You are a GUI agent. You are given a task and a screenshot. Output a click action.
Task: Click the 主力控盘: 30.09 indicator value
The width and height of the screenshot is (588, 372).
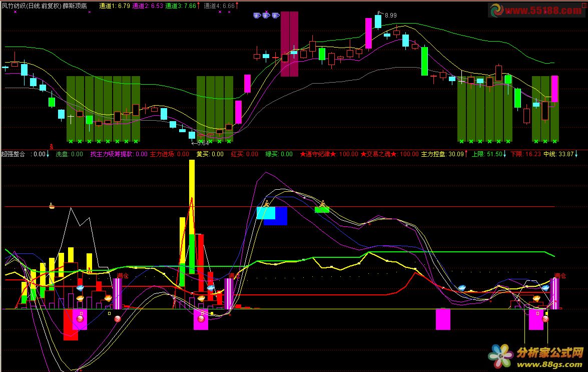pos(442,154)
